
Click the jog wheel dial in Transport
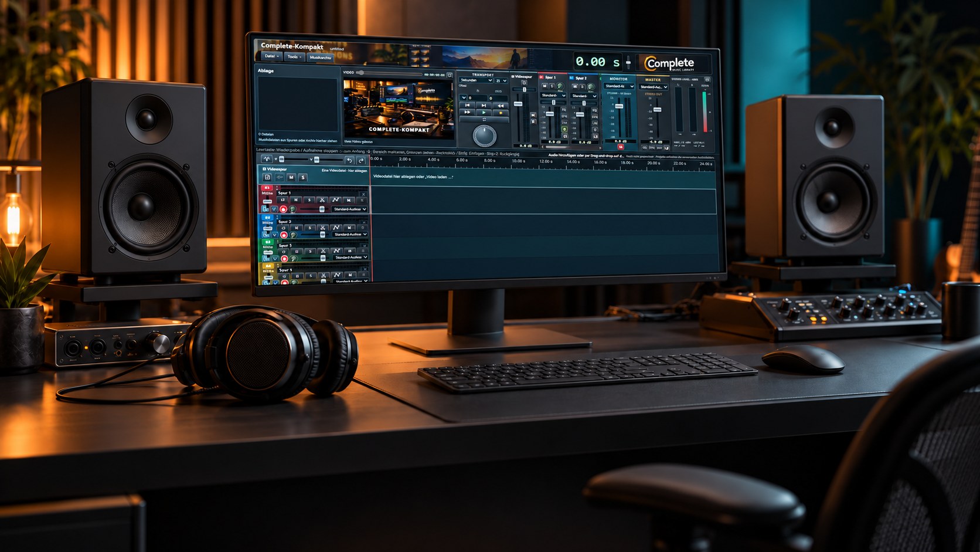pos(484,136)
